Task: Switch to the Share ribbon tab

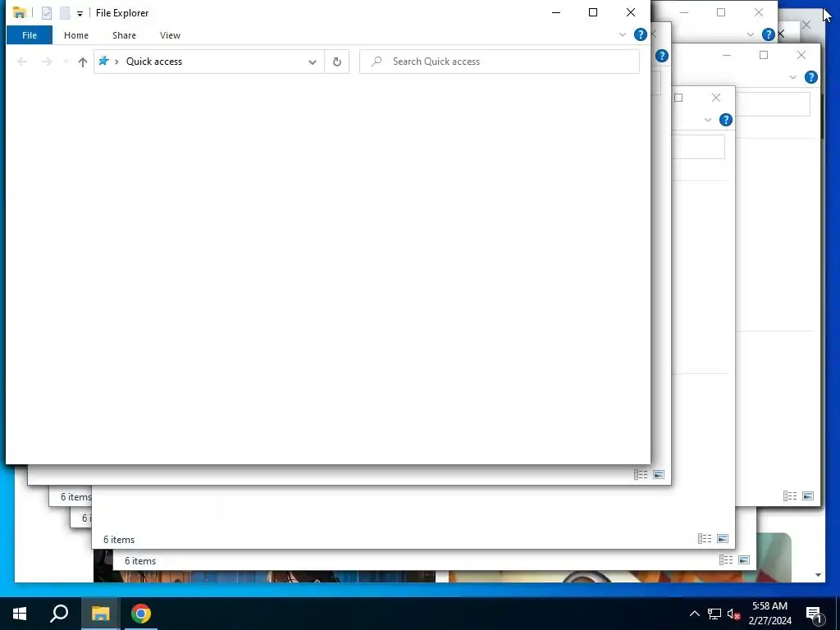Action: pyautogui.click(x=124, y=35)
